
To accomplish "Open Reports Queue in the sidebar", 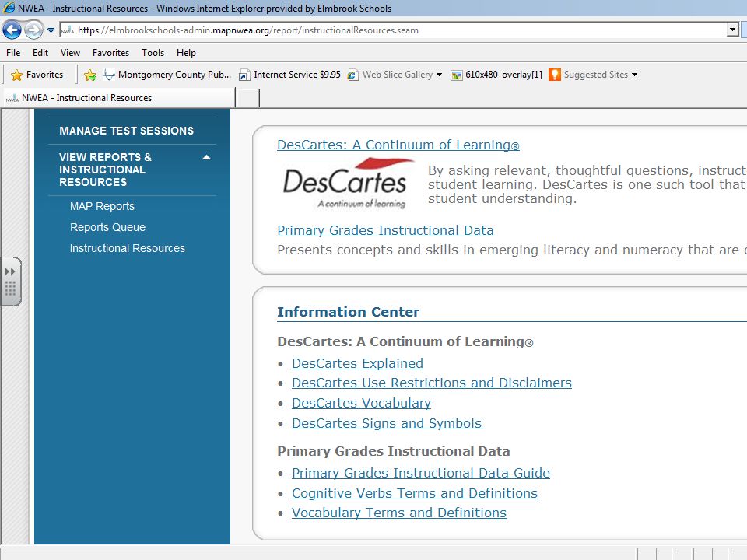I will coord(107,227).
